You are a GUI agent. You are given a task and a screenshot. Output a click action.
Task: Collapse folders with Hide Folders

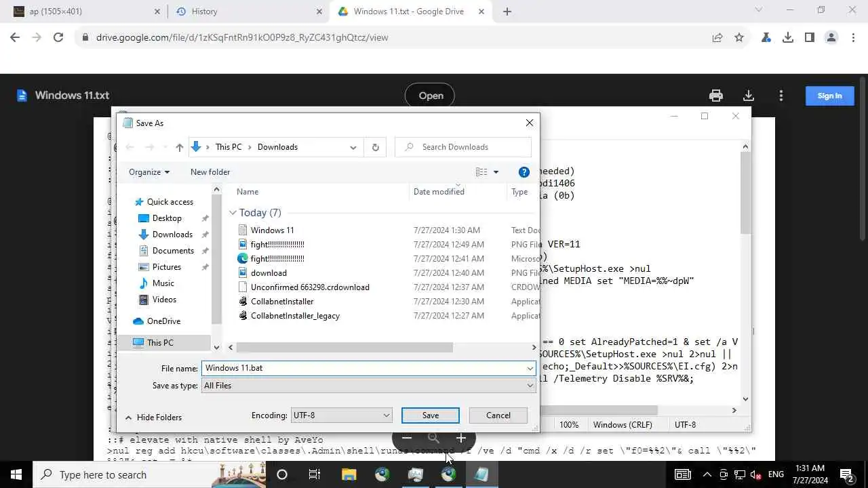153,418
